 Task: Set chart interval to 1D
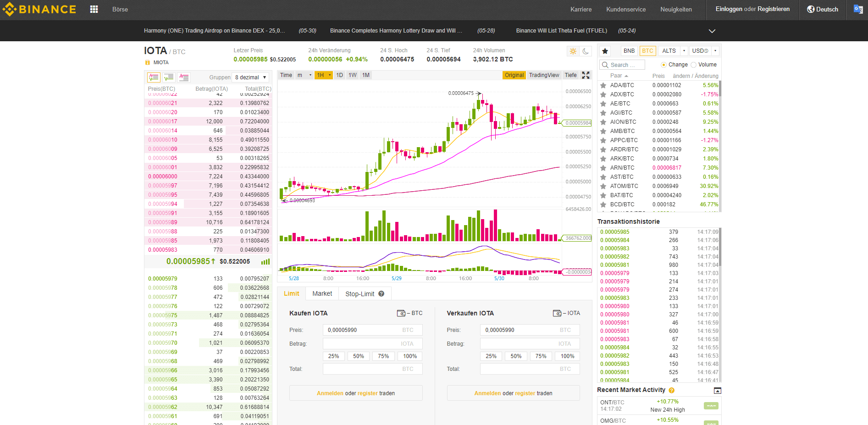pyautogui.click(x=339, y=75)
